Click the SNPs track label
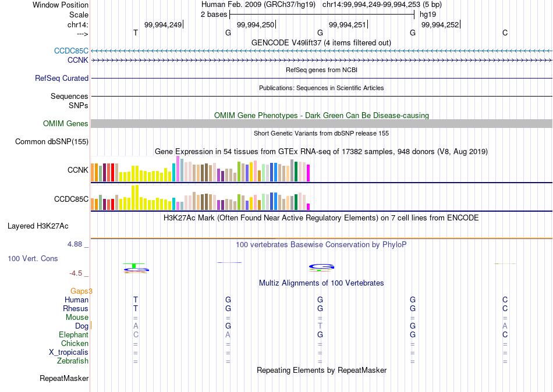Image resolution: width=553 pixels, height=392 pixels. click(x=79, y=105)
